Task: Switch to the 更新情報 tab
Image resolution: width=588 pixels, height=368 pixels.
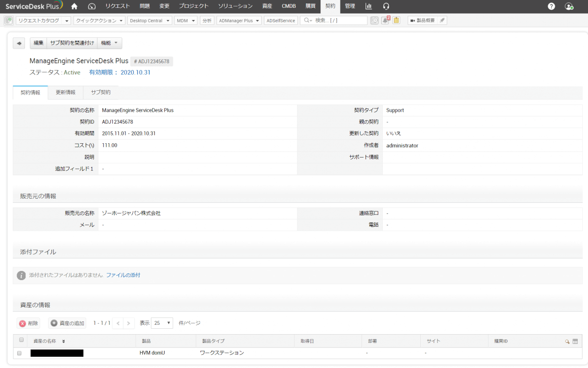Action: 65,92
